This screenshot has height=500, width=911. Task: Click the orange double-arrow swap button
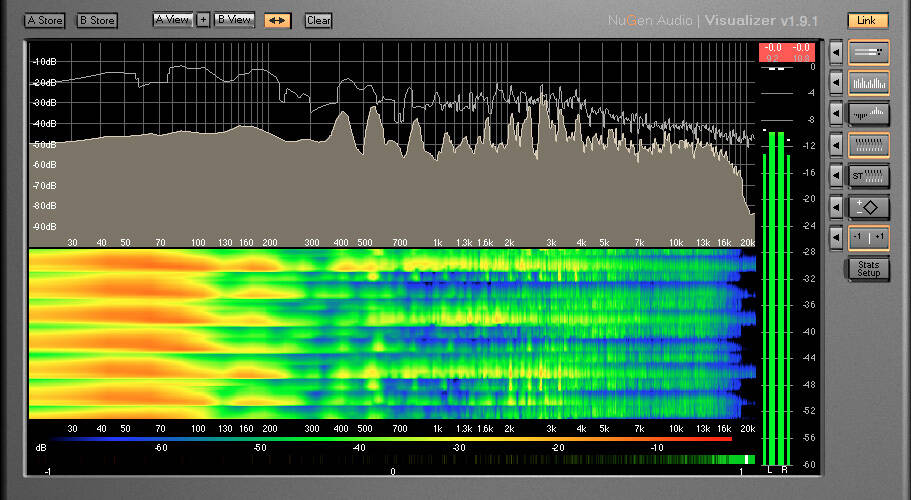point(277,20)
